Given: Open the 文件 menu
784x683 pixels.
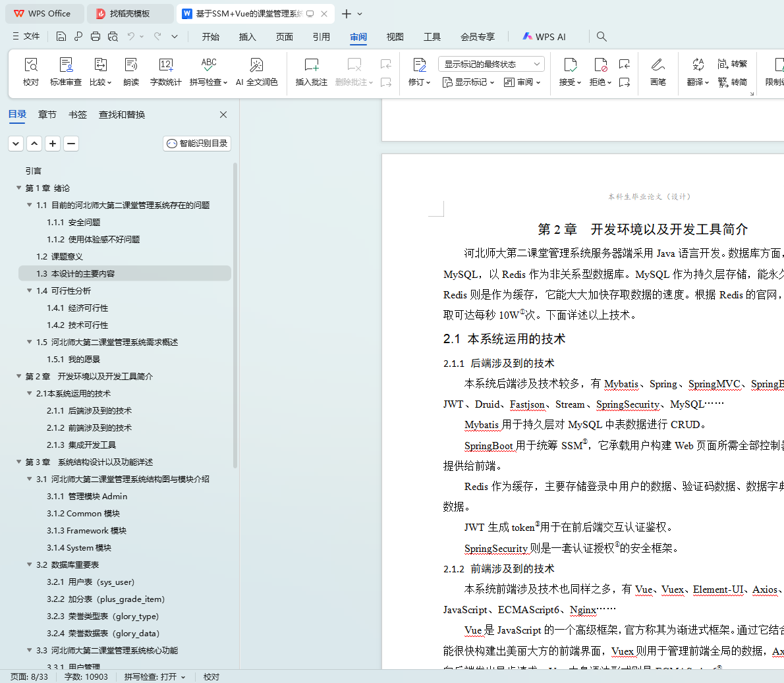Looking at the screenshot, I should (x=26, y=36).
